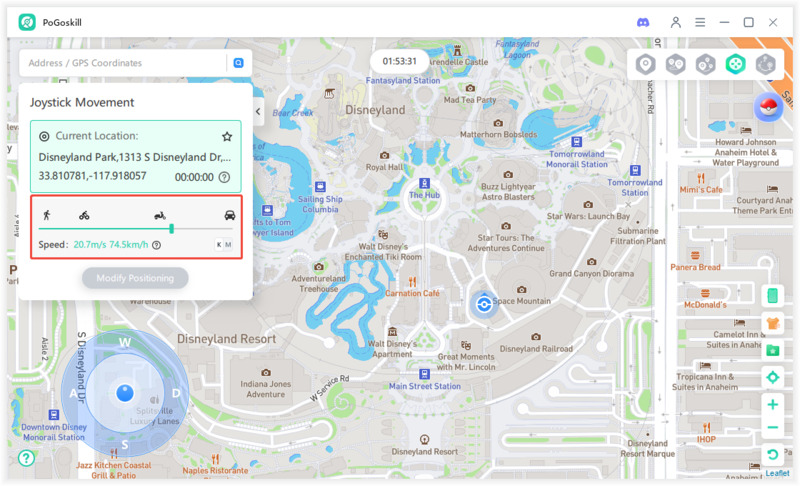This screenshot has width=800, height=486.
Task: Click McDonald's map marker
Action: [705, 293]
